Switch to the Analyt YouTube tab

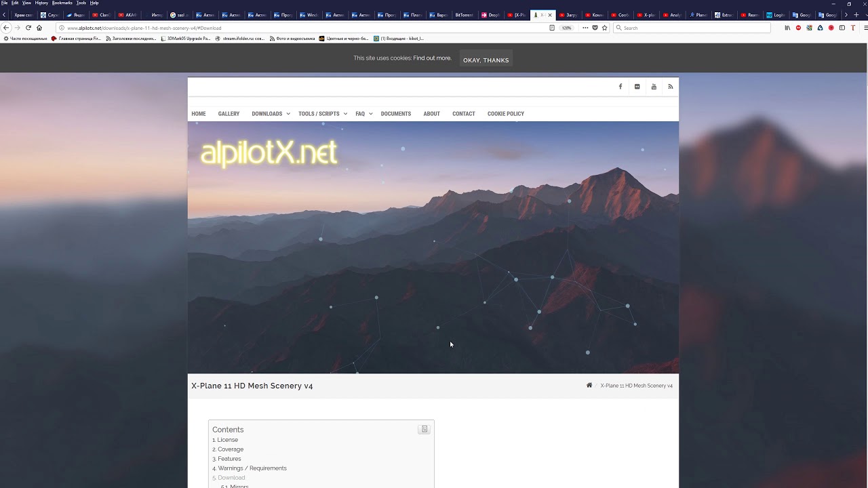point(672,15)
